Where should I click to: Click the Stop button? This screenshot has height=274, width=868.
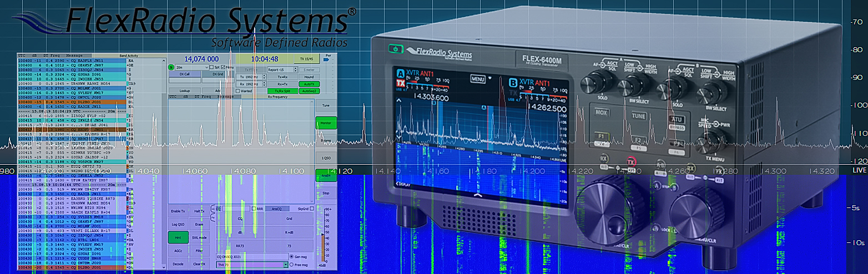point(326,193)
